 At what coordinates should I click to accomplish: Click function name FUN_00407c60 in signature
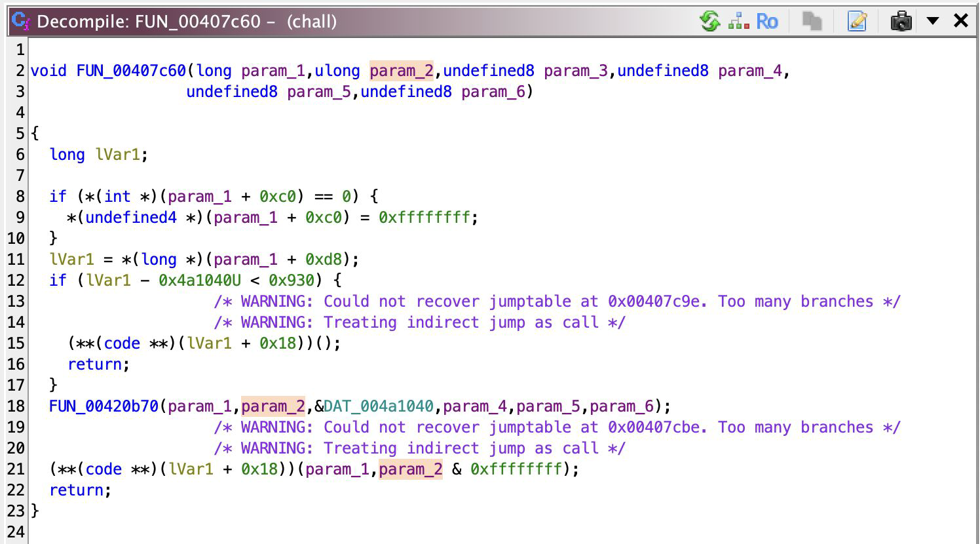point(131,71)
